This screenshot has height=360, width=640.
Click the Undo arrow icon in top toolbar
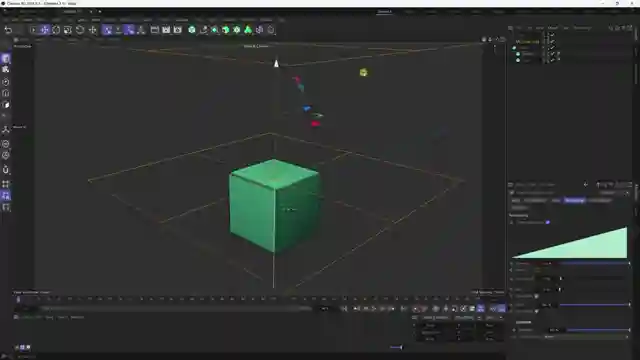click(8, 30)
